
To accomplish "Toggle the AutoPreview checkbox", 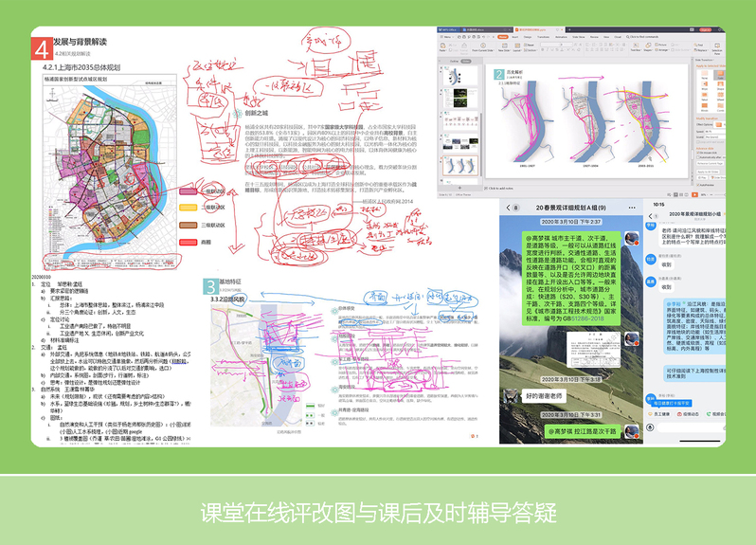I will 697,185.
